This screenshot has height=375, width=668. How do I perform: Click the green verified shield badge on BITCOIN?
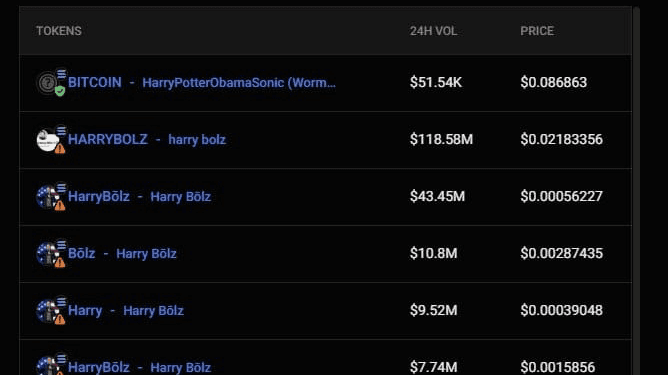coord(60,91)
